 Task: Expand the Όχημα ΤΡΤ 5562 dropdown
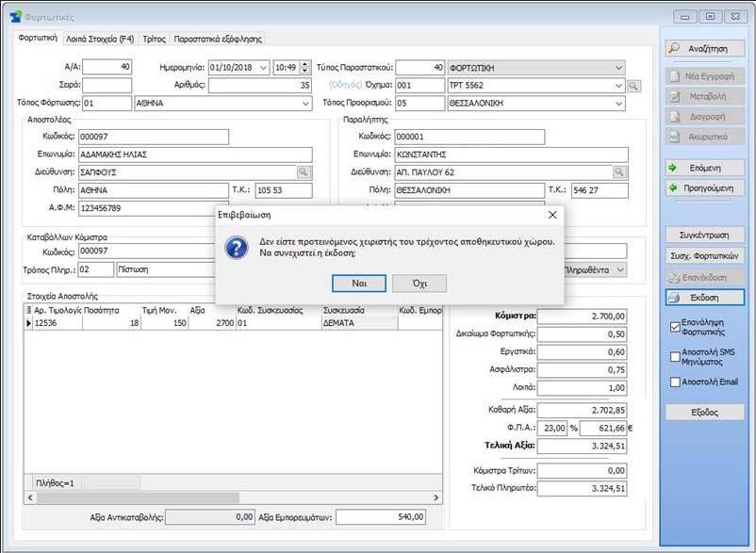[x=618, y=86]
